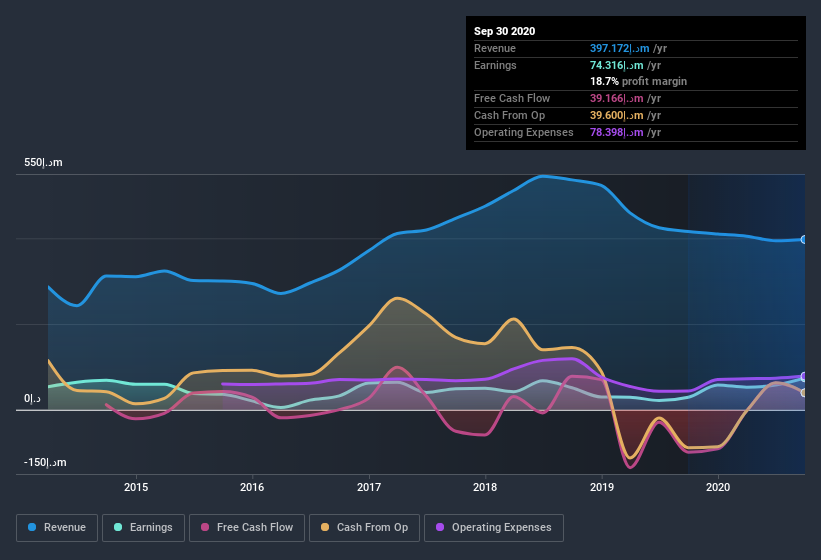Select the 2015 x-axis label
This screenshot has height=560, width=821.
click(136, 487)
